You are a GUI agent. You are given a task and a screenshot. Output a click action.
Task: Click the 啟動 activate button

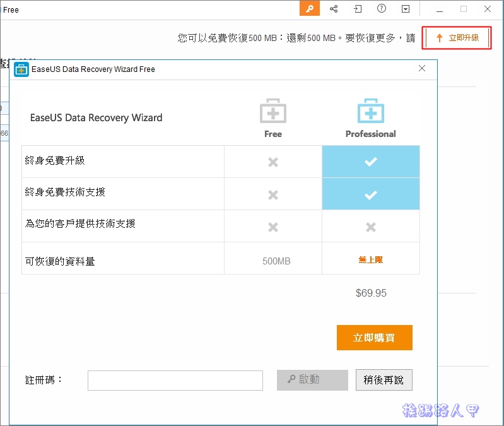(312, 380)
